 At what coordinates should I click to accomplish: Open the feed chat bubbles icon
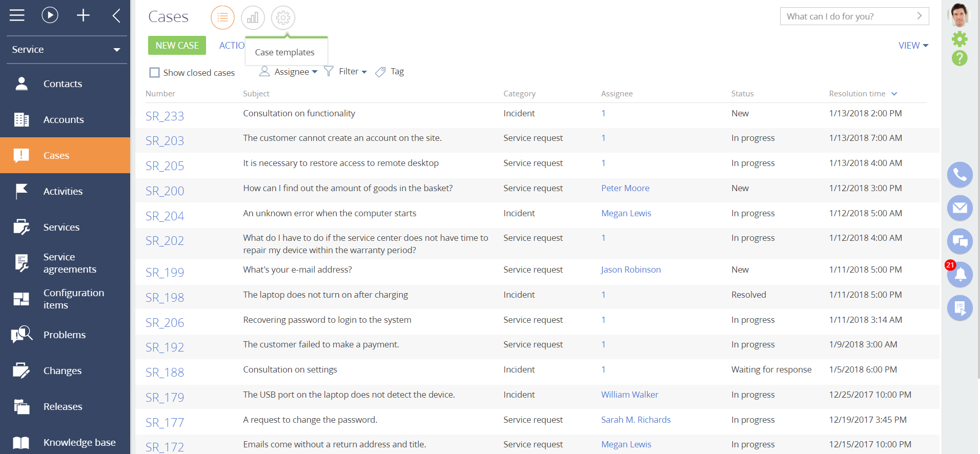(959, 241)
